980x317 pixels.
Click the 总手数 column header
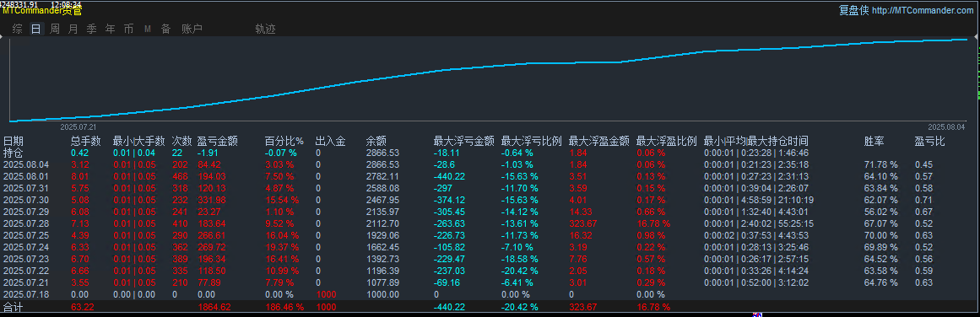pos(86,141)
